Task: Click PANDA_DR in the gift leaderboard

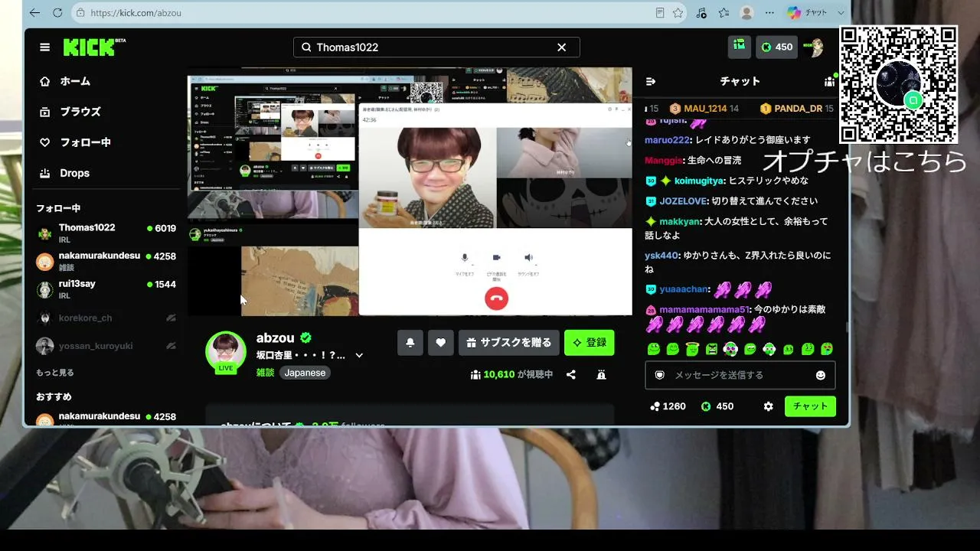Action: tap(797, 109)
